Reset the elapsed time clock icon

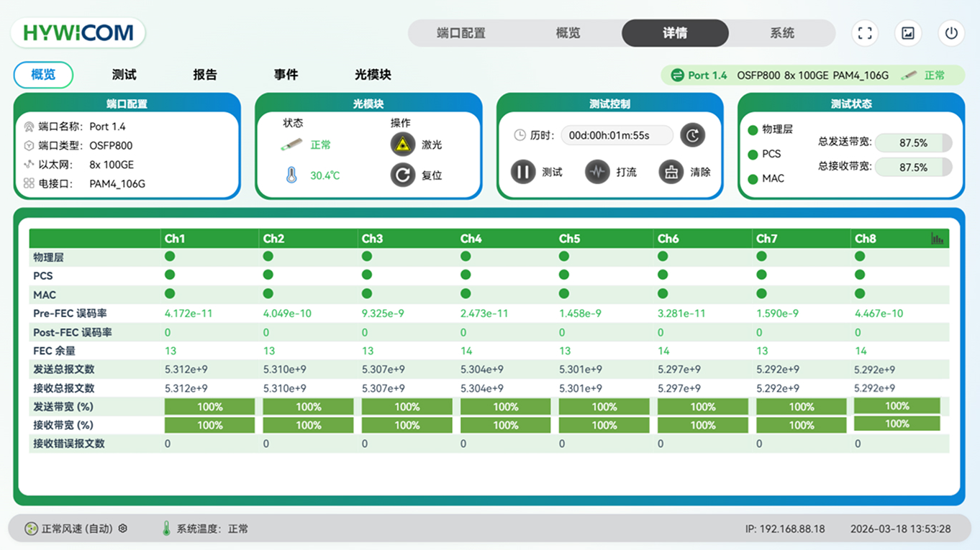point(692,135)
